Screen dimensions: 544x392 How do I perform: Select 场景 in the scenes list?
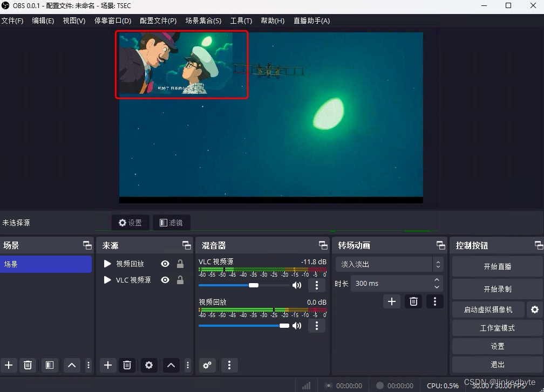46,264
